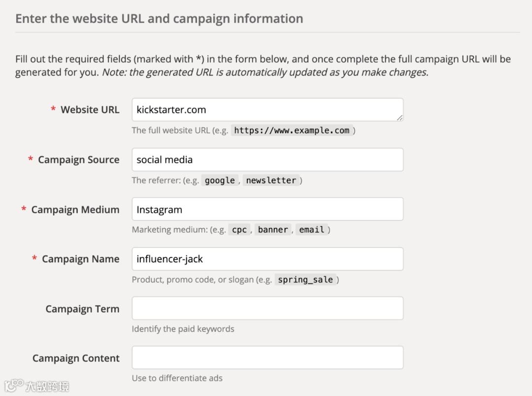
Task: Click the 'newsletter' referrer example chip
Action: pos(271,180)
